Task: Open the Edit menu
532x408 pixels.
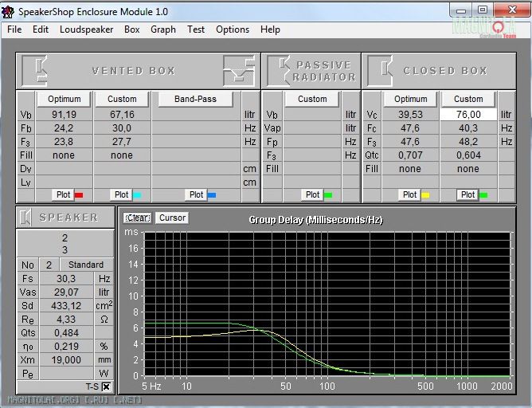Action: coord(41,29)
